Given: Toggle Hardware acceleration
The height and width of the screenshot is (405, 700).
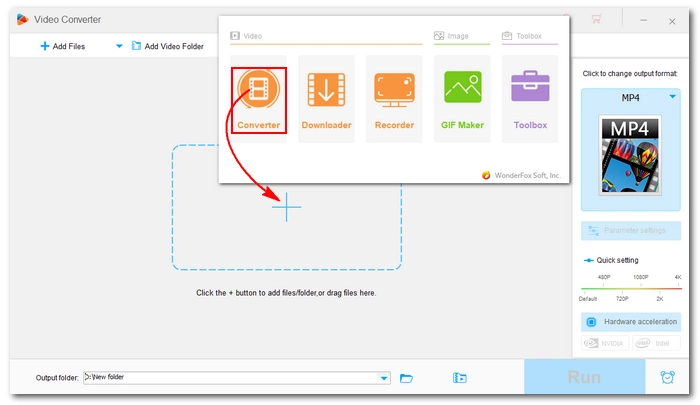Looking at the screenshot, I should [631, 321].
